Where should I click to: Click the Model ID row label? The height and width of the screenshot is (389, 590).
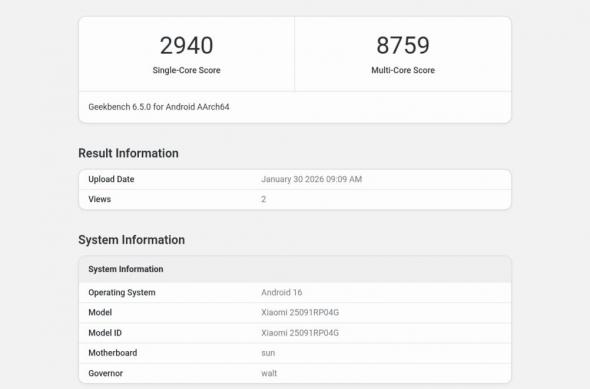click(x=105, y=333)
